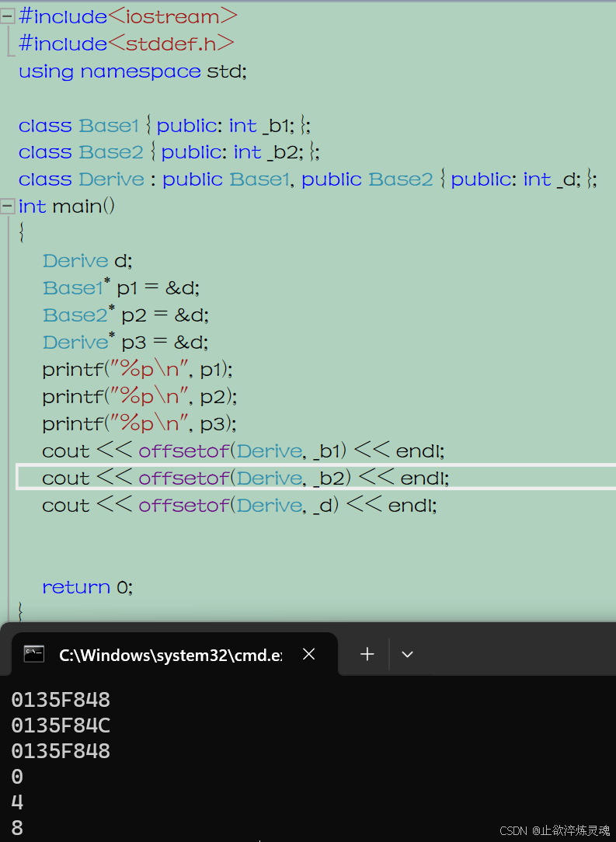Open a new terminal tab with plus
The width and height of the screenshot is (616, 842).
click(367, 655)
